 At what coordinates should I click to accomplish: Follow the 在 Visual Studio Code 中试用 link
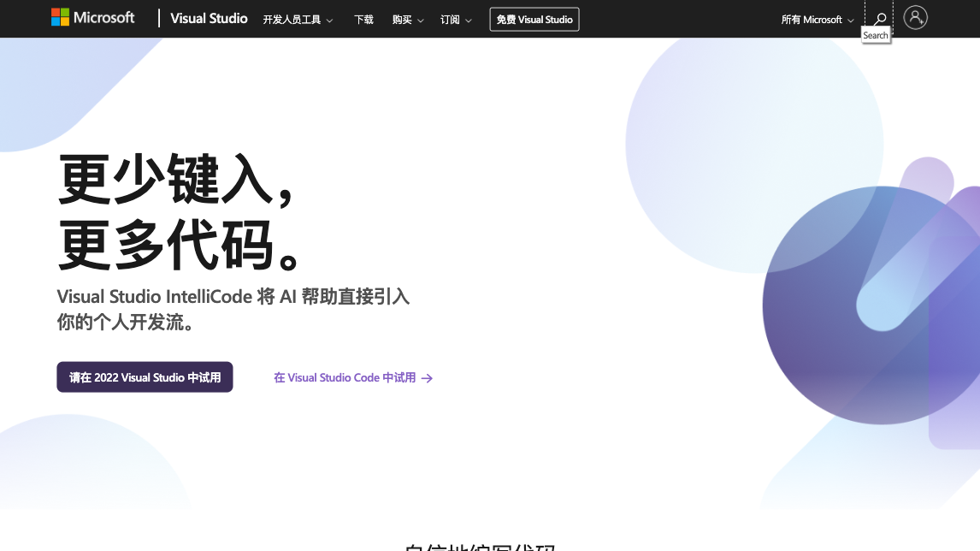(x=345, y=378)
